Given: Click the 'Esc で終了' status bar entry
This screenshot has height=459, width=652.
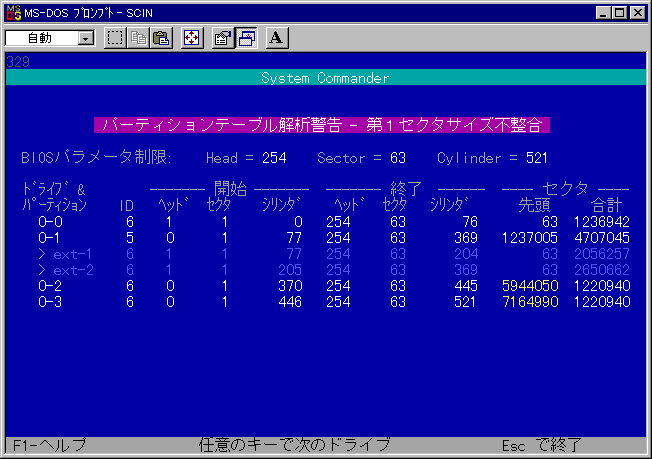Looking at the screenshot, I should click(x=541, y=445).
